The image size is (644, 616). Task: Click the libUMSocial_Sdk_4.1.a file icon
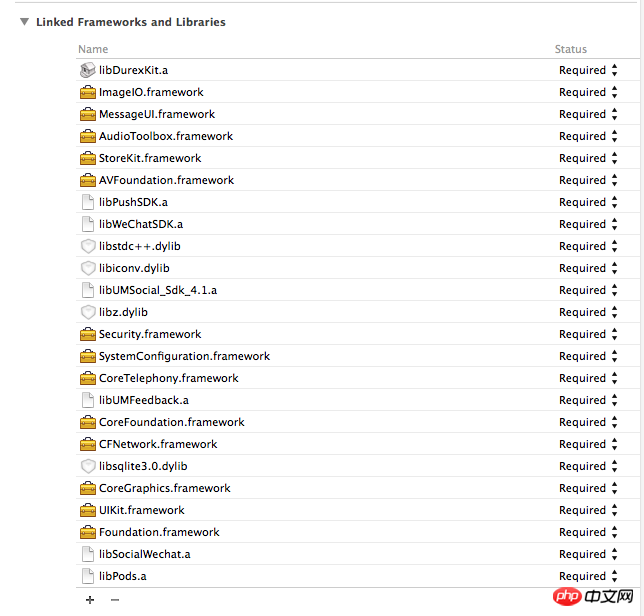87,290
